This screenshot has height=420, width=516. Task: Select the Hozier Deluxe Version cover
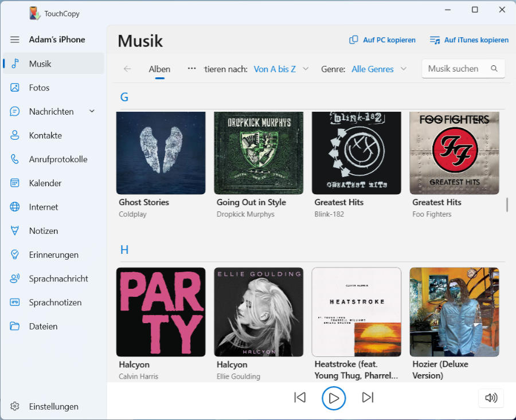tap(455, 312)
